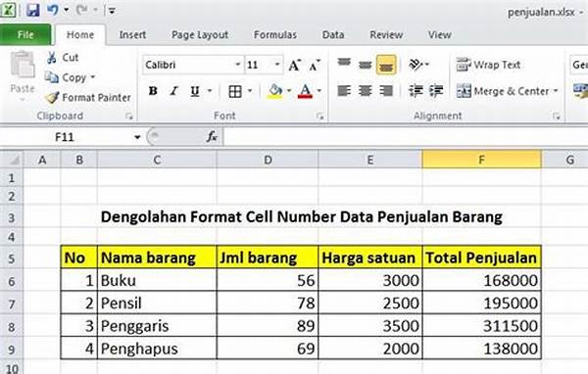Click the Borders grid icon

(x=235, y=91)
